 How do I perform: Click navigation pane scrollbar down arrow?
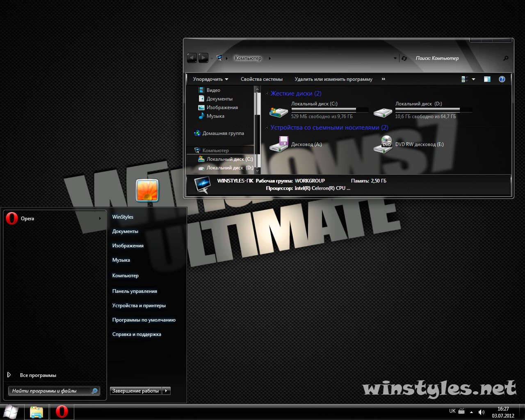pyautogui.click(x=258, y=170)
